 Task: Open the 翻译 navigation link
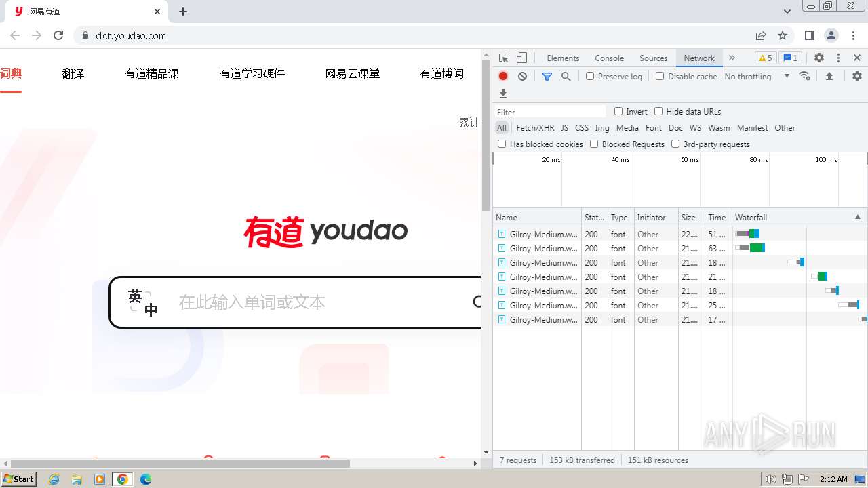click(73, 73)
